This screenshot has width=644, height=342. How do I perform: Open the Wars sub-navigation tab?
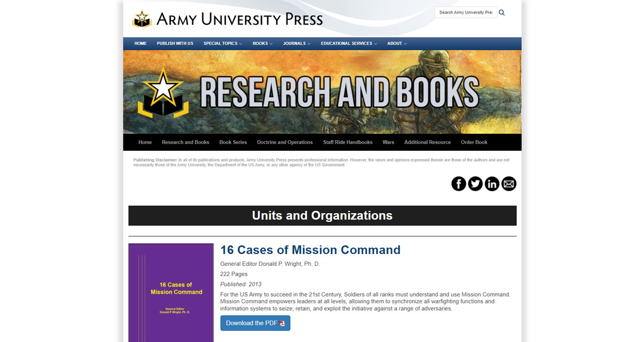pos(389,142)
